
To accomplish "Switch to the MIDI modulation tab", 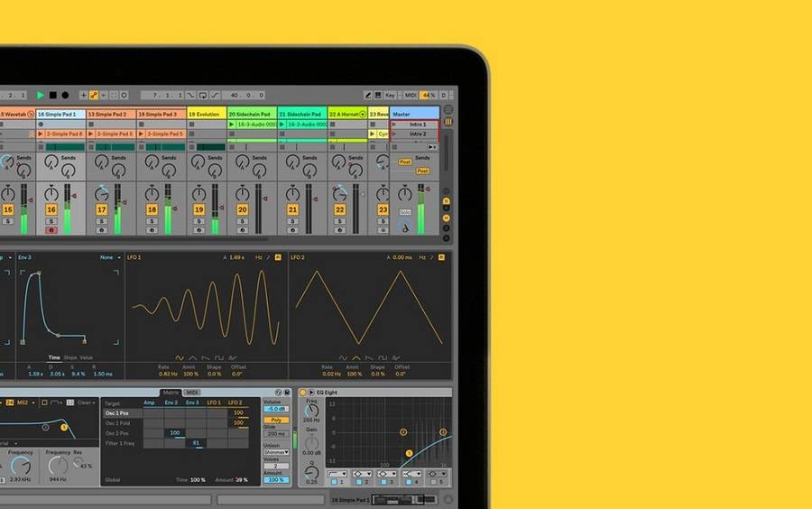I will (x=192, y=393).
